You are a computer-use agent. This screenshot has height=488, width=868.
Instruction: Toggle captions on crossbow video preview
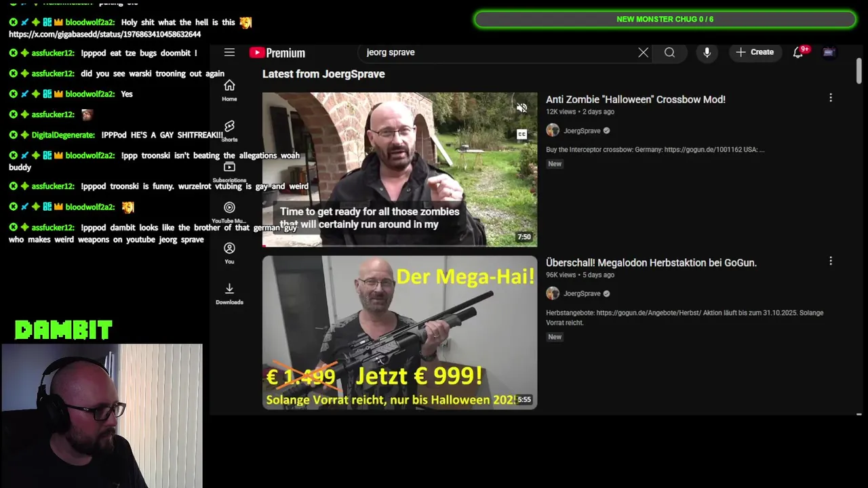click(x=521, y=134)
